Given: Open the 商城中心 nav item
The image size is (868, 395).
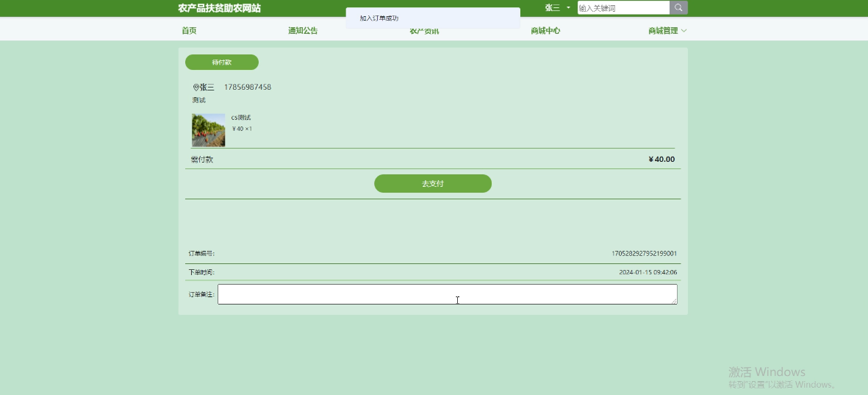Looking at the screenshot, I should (x=545, y=30).
